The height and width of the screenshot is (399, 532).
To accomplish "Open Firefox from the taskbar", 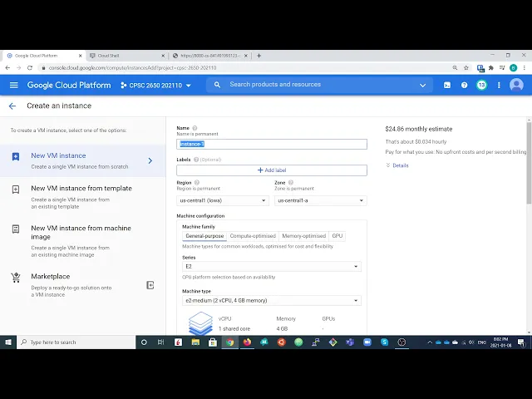I will coord(247,342).
